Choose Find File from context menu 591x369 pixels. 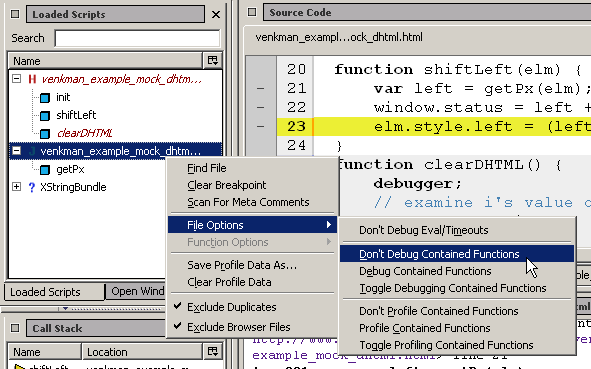(x=253, y=168)
